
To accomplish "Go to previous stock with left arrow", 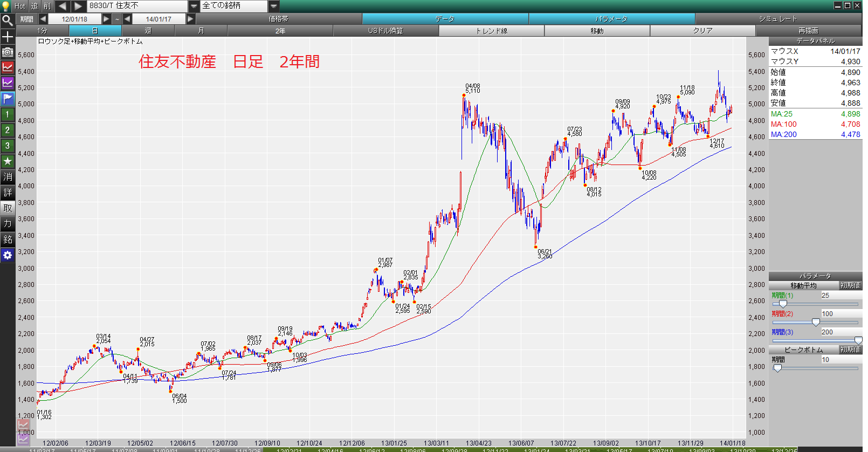I will tap(62, 6).
